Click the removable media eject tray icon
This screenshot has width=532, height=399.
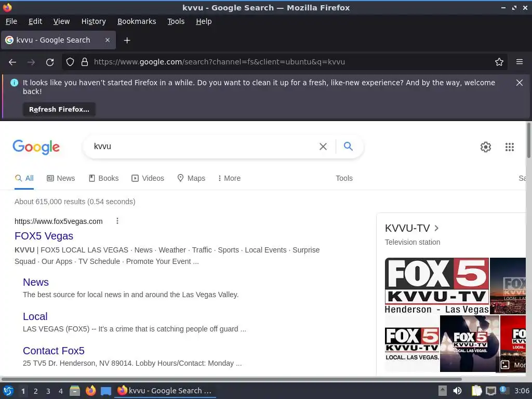point(443,391)
